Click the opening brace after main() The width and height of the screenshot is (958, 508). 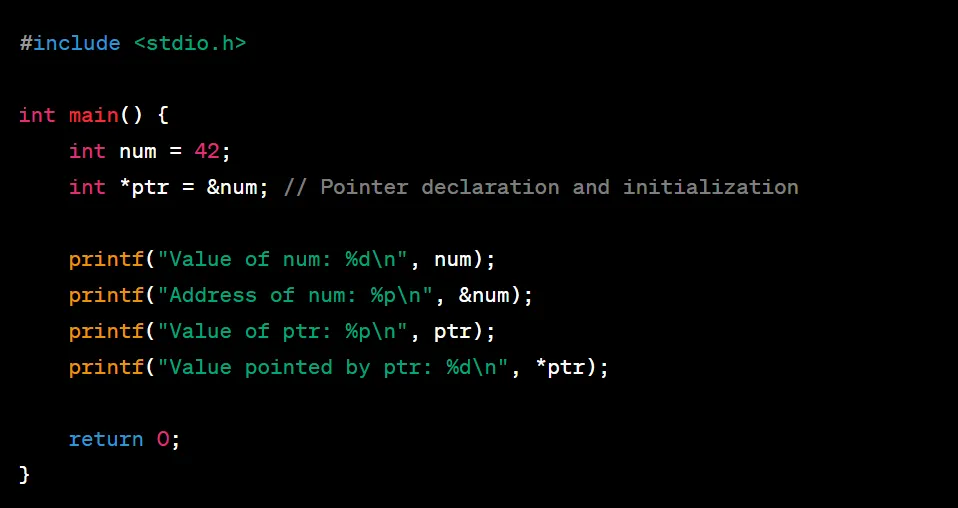pyautogui.click(x=163, y=115)
